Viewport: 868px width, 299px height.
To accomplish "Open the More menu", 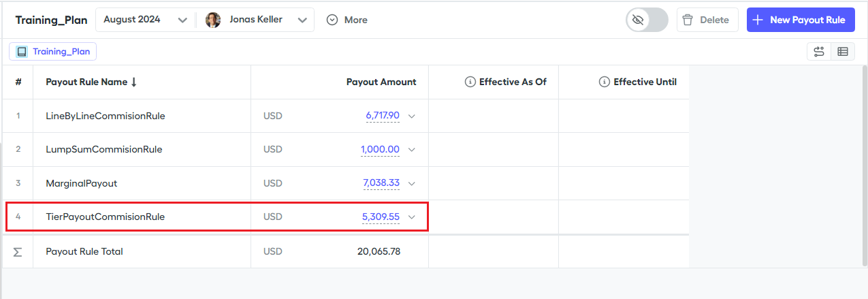I will 347,20.
